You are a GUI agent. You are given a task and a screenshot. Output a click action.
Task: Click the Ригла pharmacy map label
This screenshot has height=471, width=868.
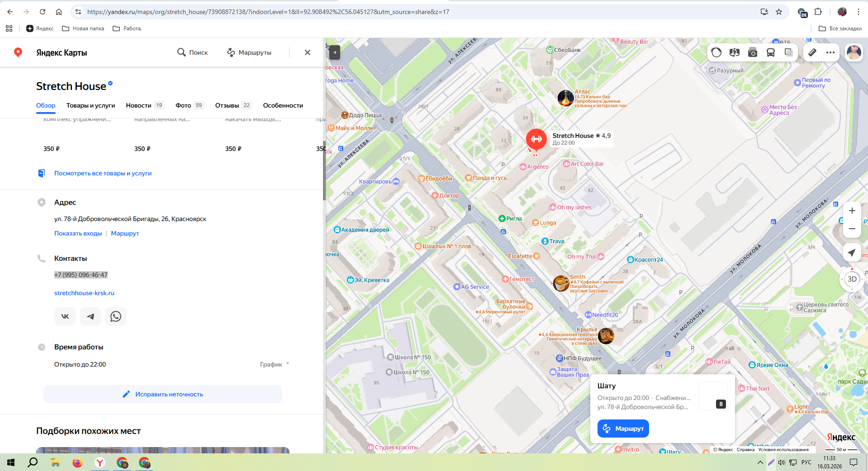510,219
